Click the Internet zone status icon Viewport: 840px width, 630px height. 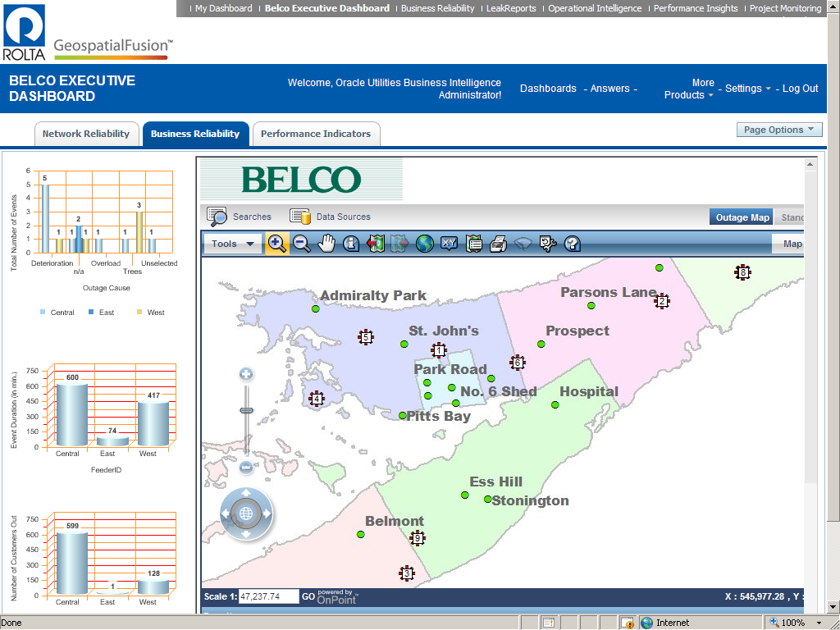[646, 623]
